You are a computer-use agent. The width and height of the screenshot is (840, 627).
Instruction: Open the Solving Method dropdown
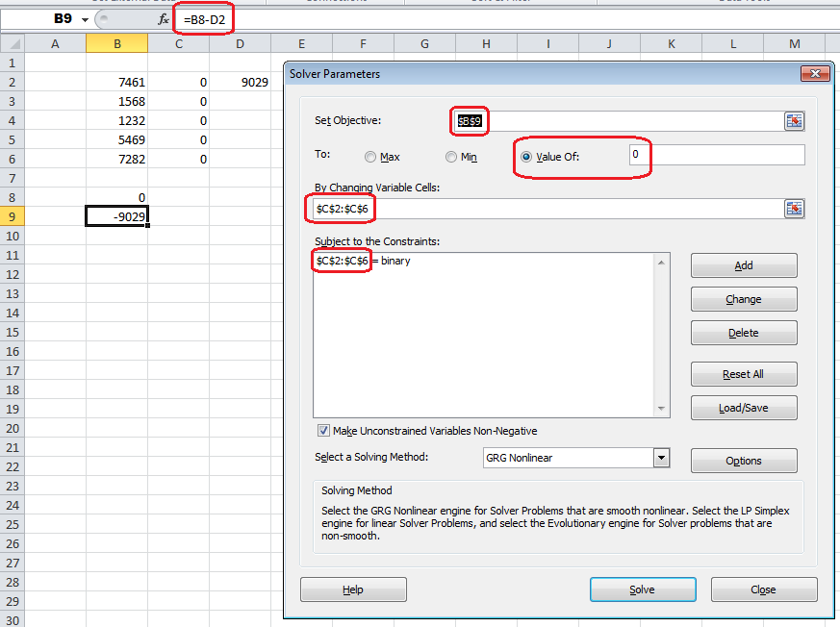click(x=661, y=458)
